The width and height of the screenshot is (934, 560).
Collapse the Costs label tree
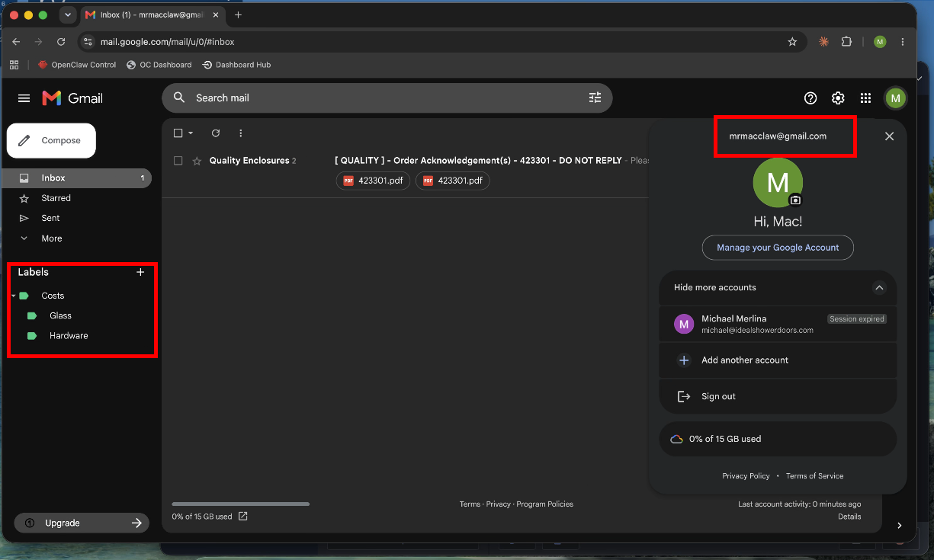tap(13, 296)
